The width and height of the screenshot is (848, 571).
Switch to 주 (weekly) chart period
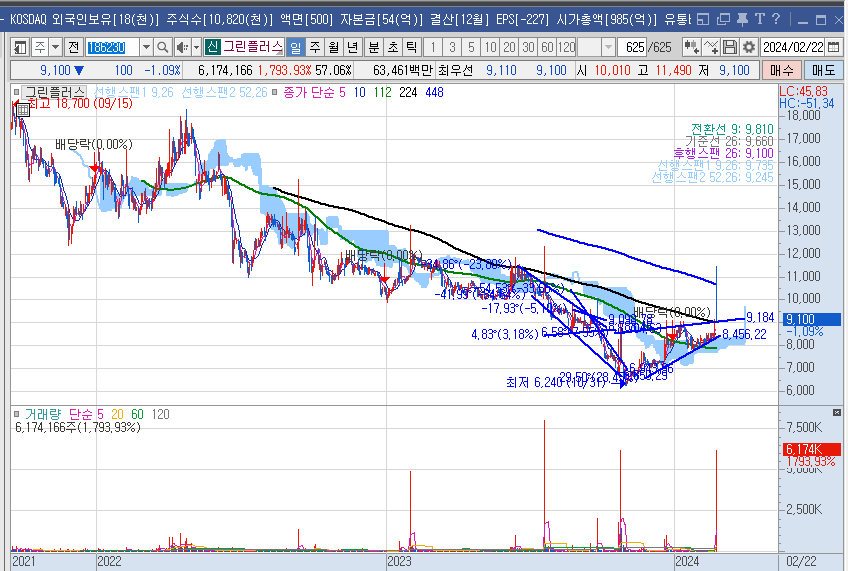point(315,48)
